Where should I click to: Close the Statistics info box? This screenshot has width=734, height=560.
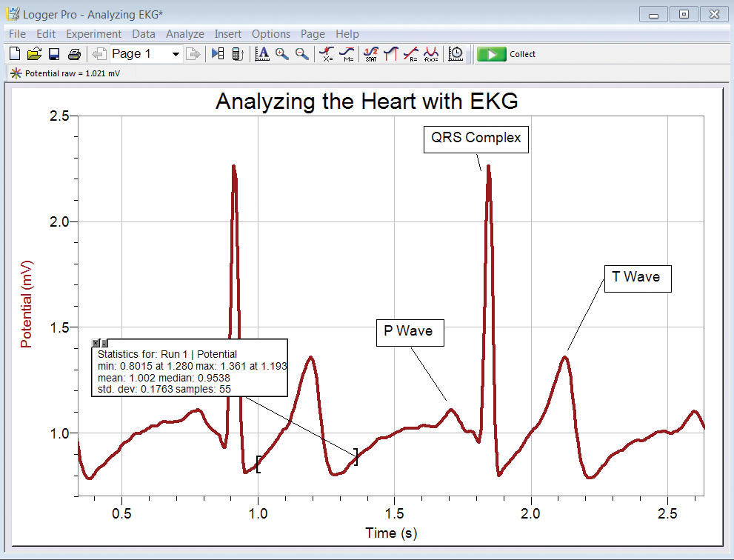coord(96,343)
